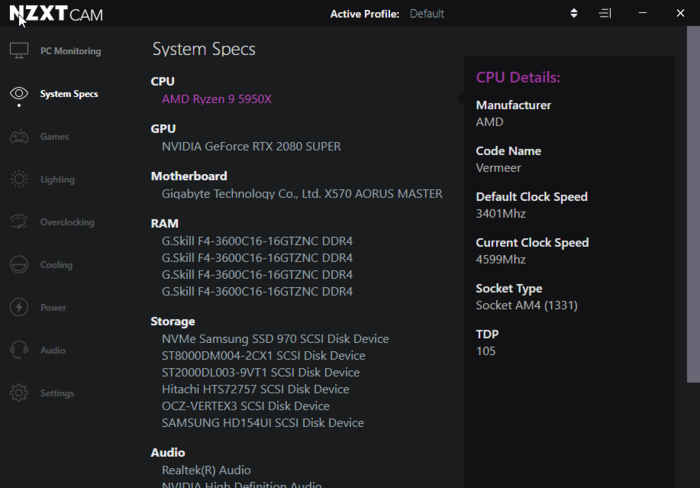700x488 pixels.
Task: Select OCZ-VERTEX3 disk device
Action: click(x=246, y=406)
